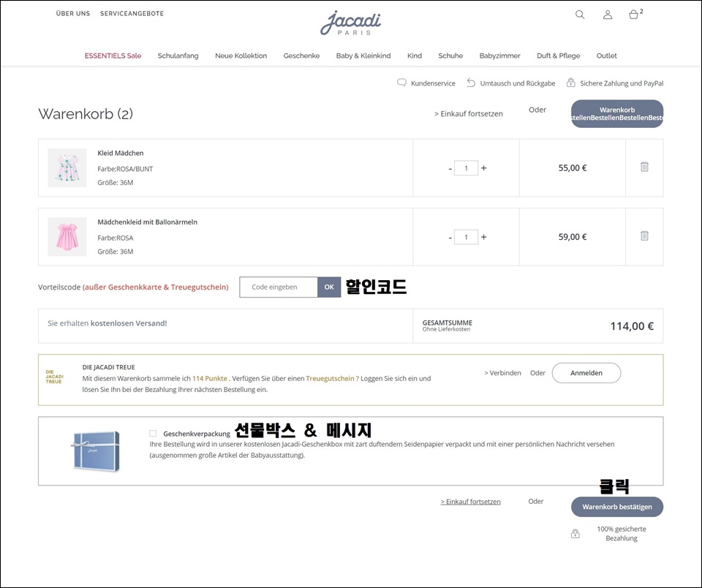
Task: Submit the discount code with OK button
Action: click(329, 287)
